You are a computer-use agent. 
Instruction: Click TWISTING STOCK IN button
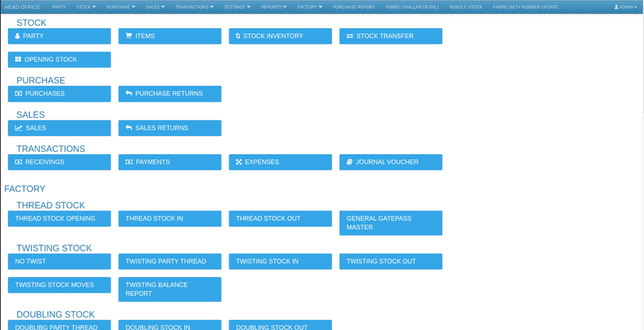(280, 262)
